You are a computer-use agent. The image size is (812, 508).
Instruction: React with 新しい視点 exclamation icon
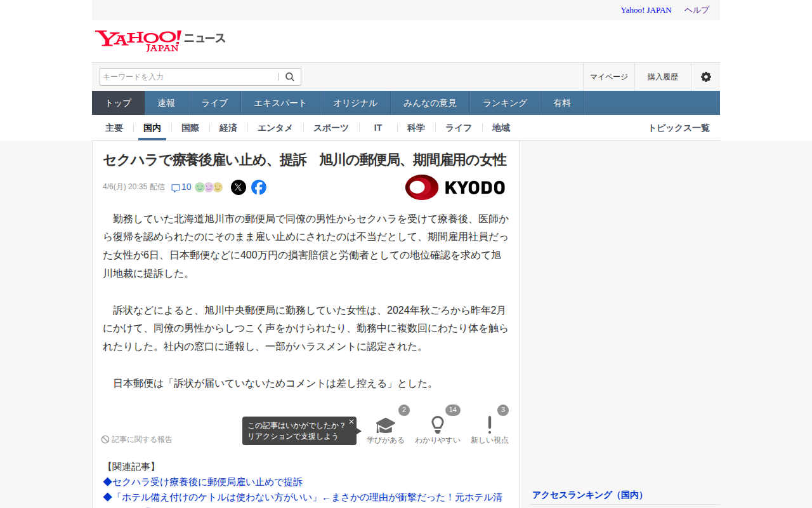pos(490,431)
